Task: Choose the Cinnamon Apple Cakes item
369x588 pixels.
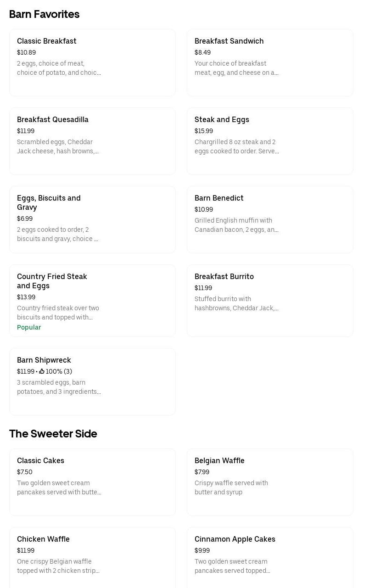Action: 269,558
